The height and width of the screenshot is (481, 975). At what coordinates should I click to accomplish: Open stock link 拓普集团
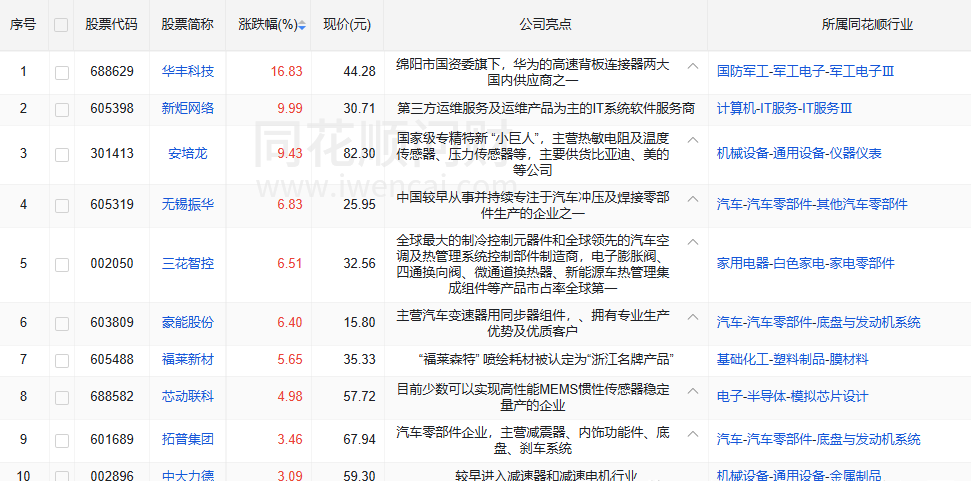[187, 440]
